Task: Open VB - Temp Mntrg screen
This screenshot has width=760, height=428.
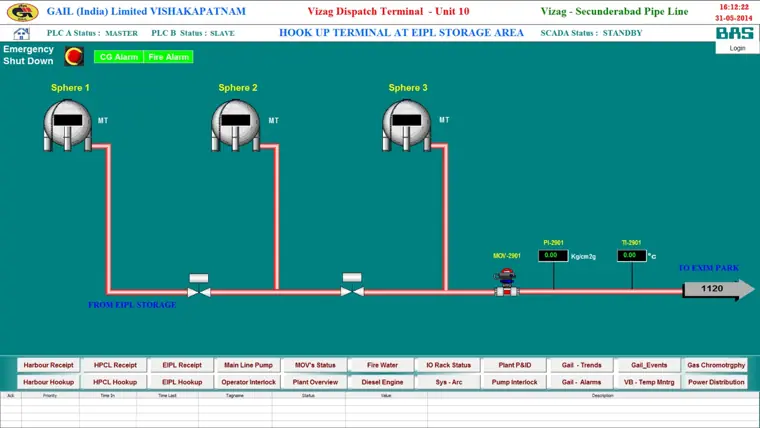Action: click(649, 382)
